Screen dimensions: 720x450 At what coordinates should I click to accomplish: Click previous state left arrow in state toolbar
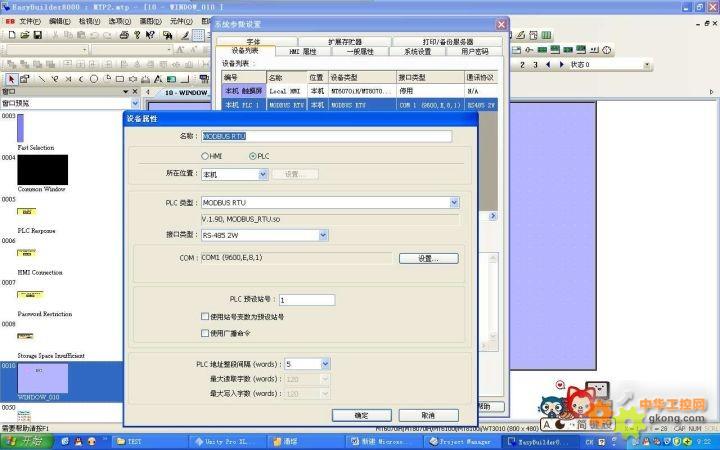pos(548,65)
